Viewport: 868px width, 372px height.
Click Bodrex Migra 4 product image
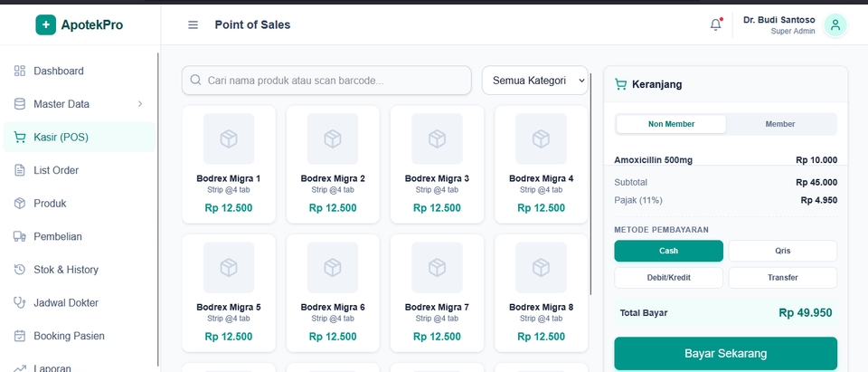click(541, 138)
